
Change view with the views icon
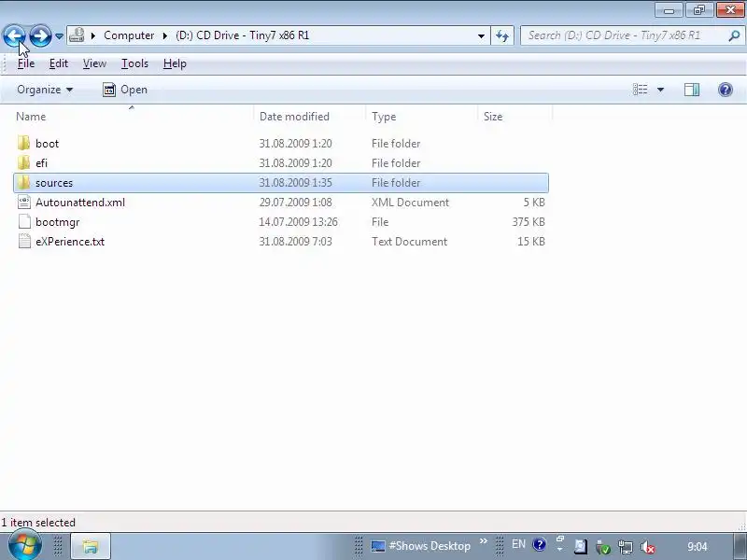click(640, 90)
